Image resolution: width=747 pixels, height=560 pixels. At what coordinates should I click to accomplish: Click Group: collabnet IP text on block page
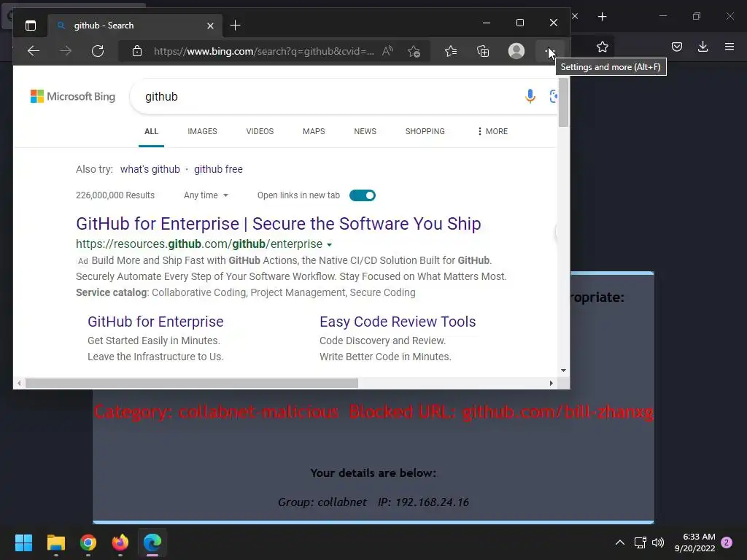373,502
